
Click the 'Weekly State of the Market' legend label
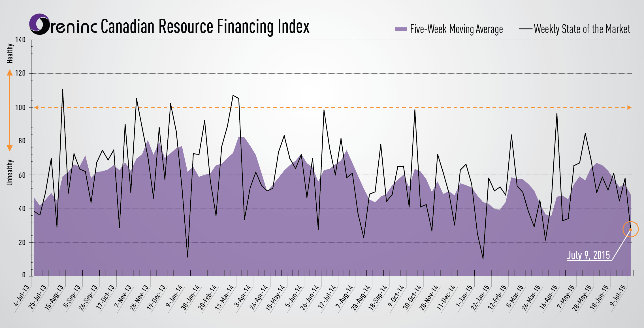click(582, 29)
